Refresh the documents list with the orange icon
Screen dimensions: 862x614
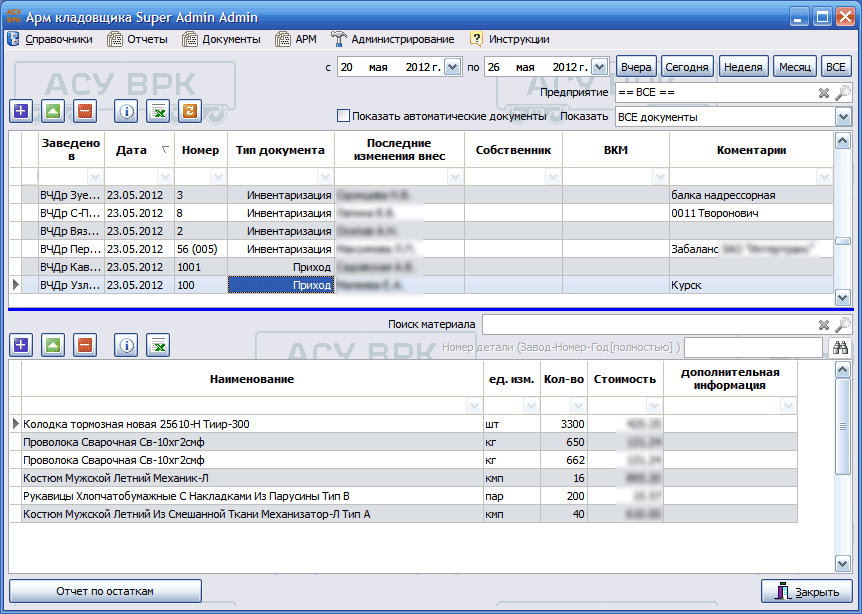pyautogui.click(x=190, y=110)
